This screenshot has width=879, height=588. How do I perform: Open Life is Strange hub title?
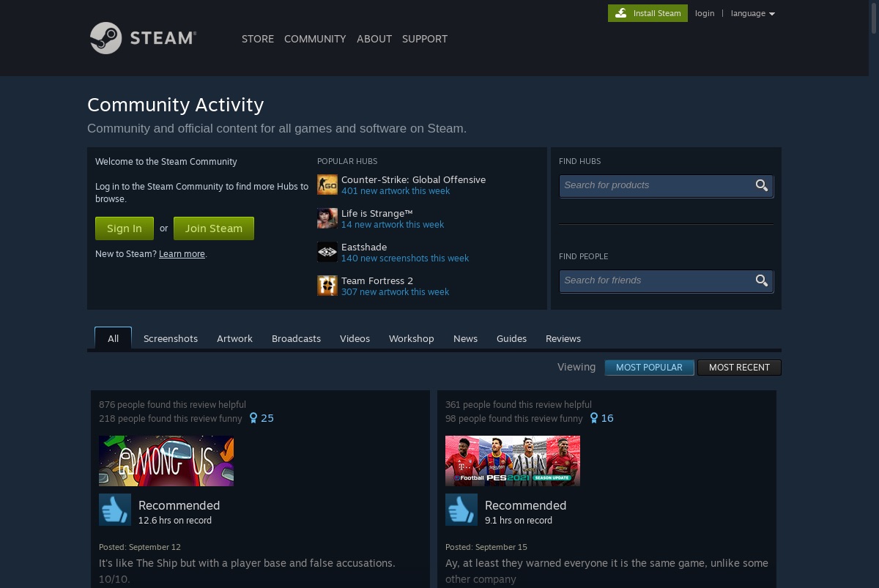tap(377, 213)
